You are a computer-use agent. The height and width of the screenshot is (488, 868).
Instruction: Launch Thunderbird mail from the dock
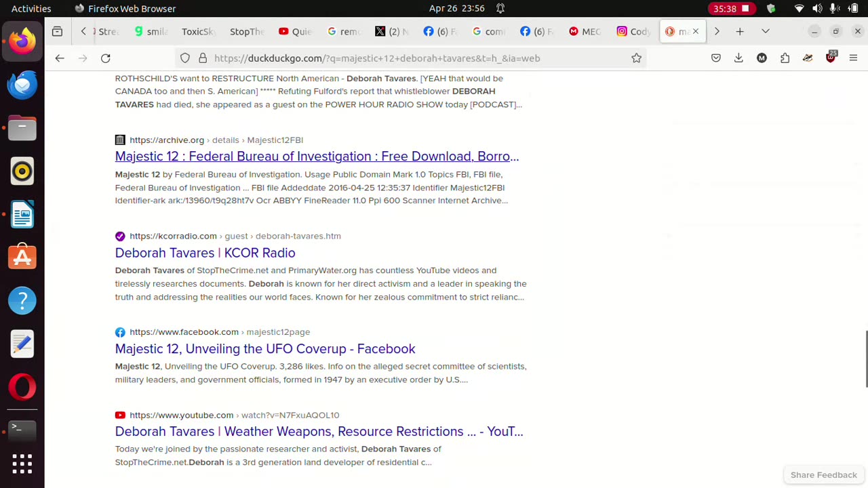[x=22, y=84]
